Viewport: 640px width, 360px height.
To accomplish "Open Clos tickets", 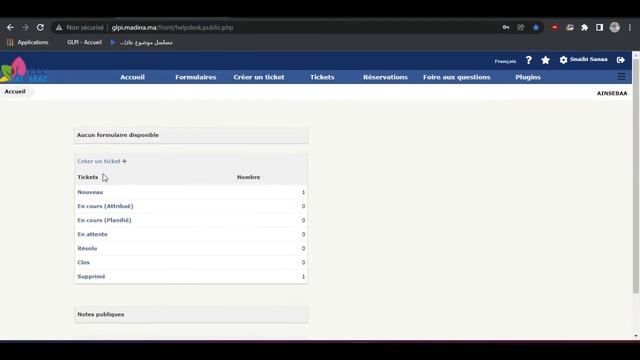I will pyautogui.click(x=83, y=262).
